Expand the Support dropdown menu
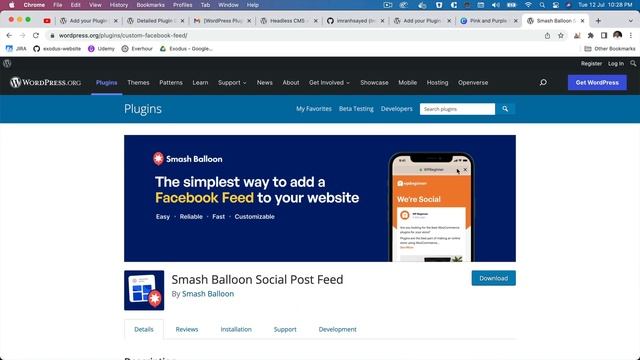 pos(232,82)
